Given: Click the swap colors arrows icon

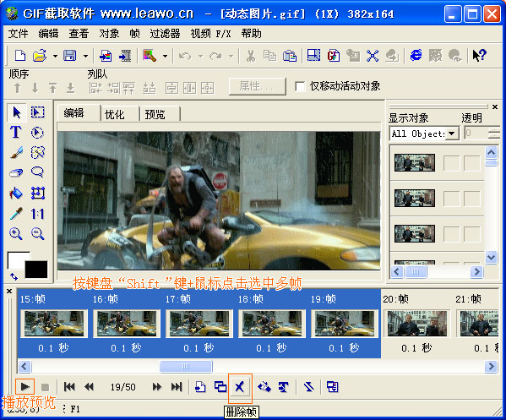Looking at the screenshot, I should pyautogui.click(x=14, y=276).
